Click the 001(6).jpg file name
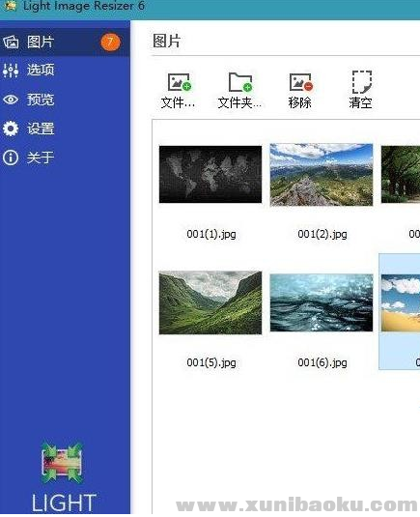 coord(322,362)
